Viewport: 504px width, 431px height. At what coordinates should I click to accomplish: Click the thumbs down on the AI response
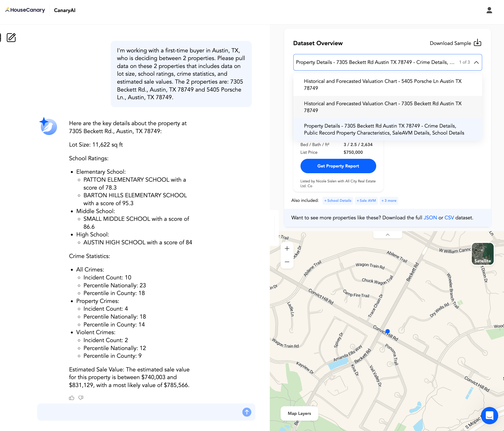pos(80,398)
